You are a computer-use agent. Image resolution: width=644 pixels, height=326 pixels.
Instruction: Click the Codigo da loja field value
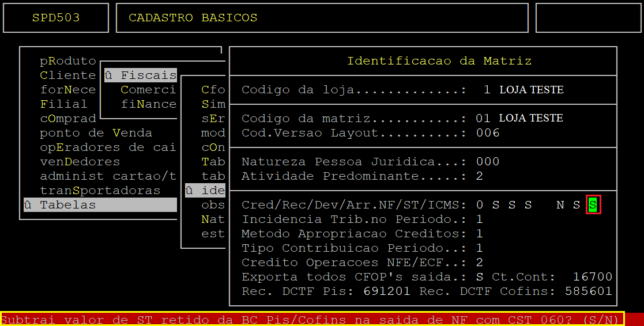point(487,90)
